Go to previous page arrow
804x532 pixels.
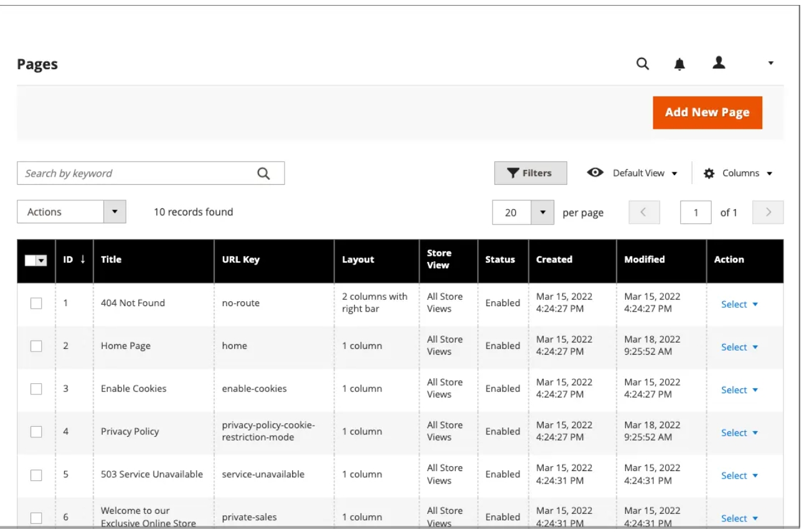pos(645,212)
